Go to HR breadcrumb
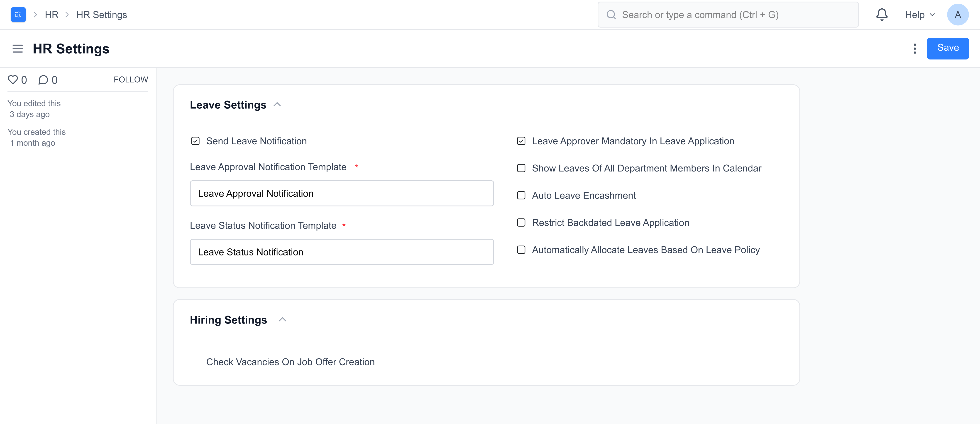This screenshot has width=980, height=424. (52, 15)
